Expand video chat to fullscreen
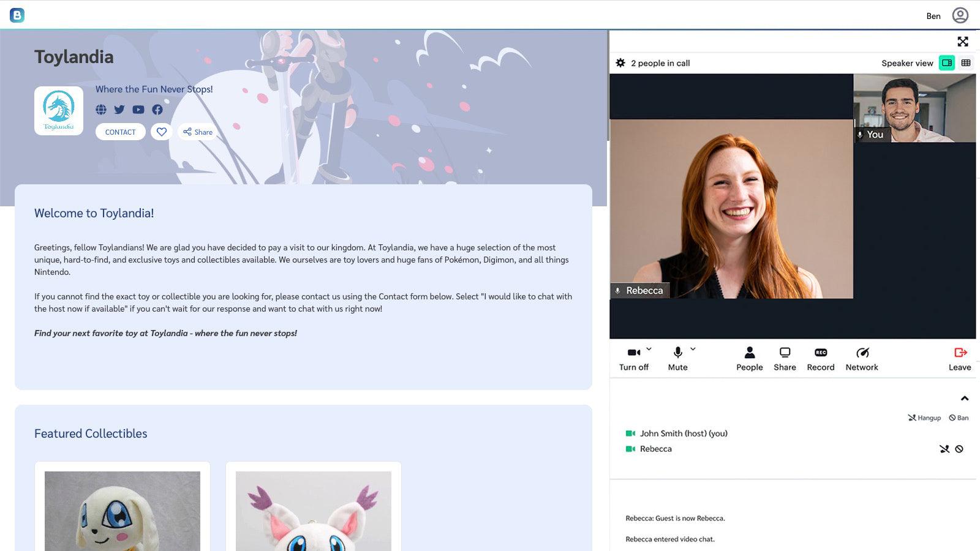This screenshot has width=980, height=551. tap(963, 42)
